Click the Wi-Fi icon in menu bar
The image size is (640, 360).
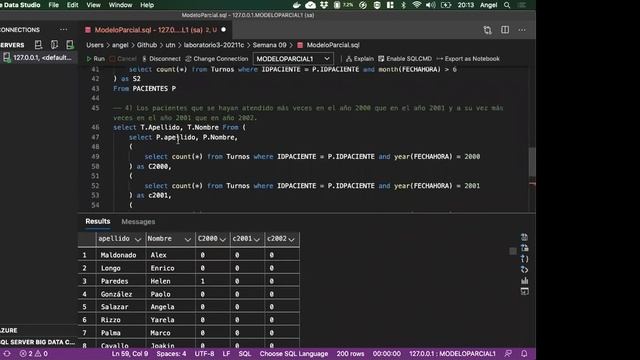tap(416, 5)
